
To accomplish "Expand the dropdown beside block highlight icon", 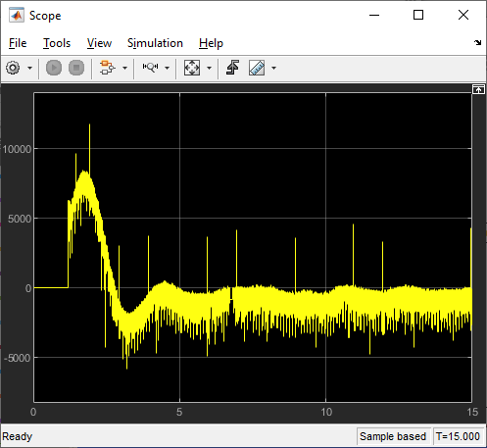I will point(124,68).
